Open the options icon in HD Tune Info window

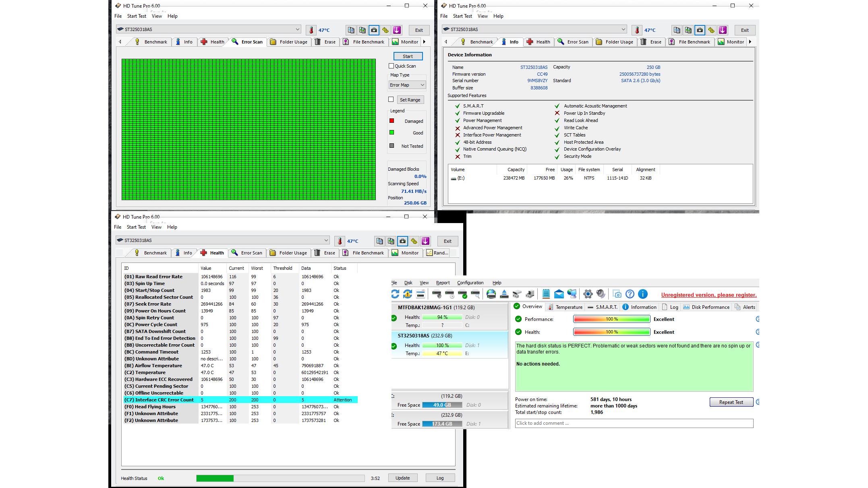[x=711, y=30]
